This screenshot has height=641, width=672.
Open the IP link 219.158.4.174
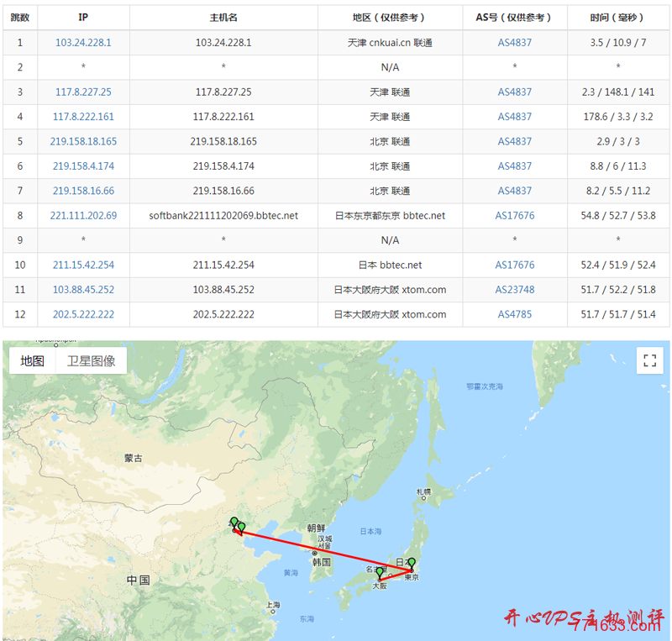coord(83,166)
